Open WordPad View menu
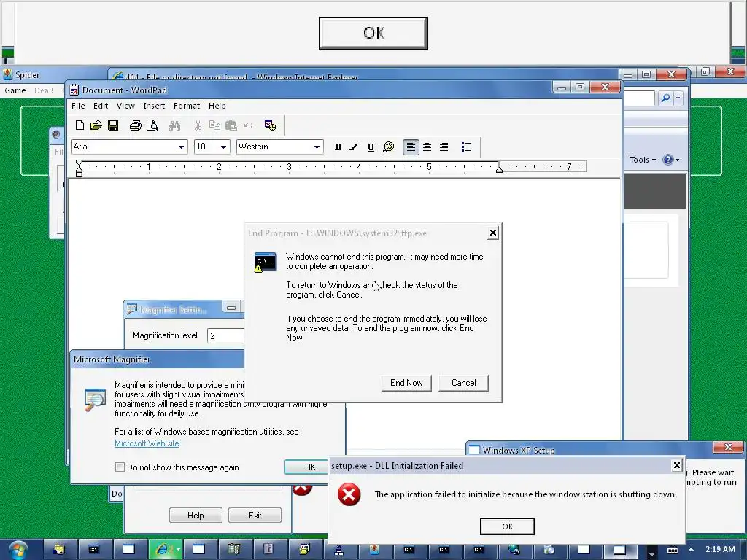 tap(125, 106)
